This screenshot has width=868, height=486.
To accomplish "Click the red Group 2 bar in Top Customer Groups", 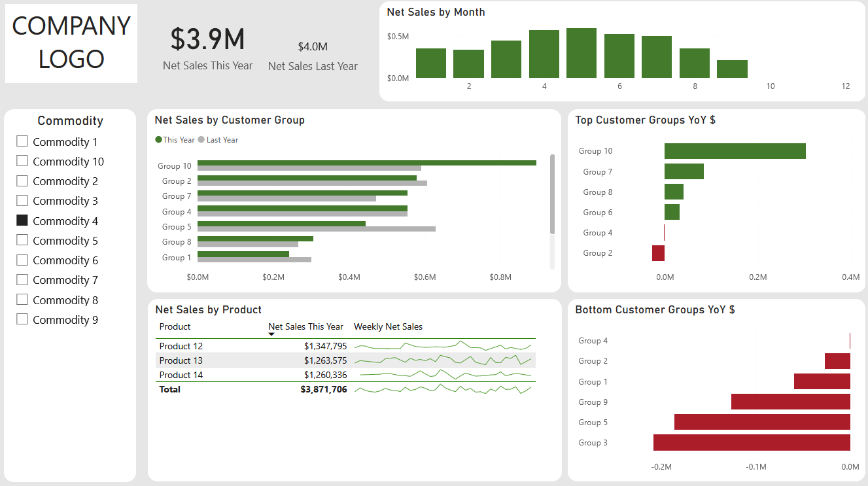I will (x=658, y=253).
